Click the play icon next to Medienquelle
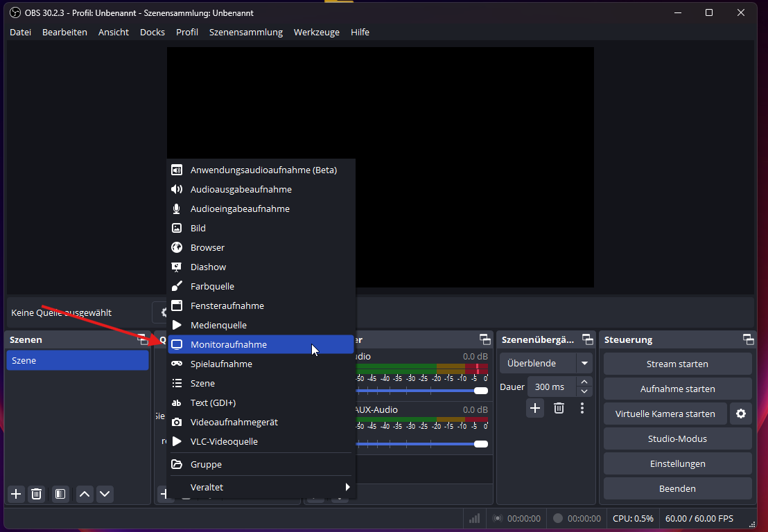 point(177,325)
